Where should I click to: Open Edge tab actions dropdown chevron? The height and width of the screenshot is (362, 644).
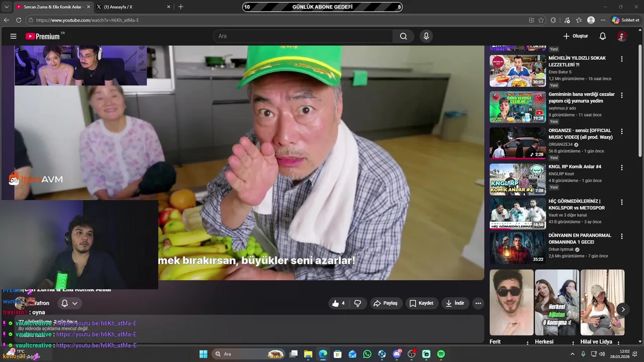pyautogui.click(x=7, y=7)
